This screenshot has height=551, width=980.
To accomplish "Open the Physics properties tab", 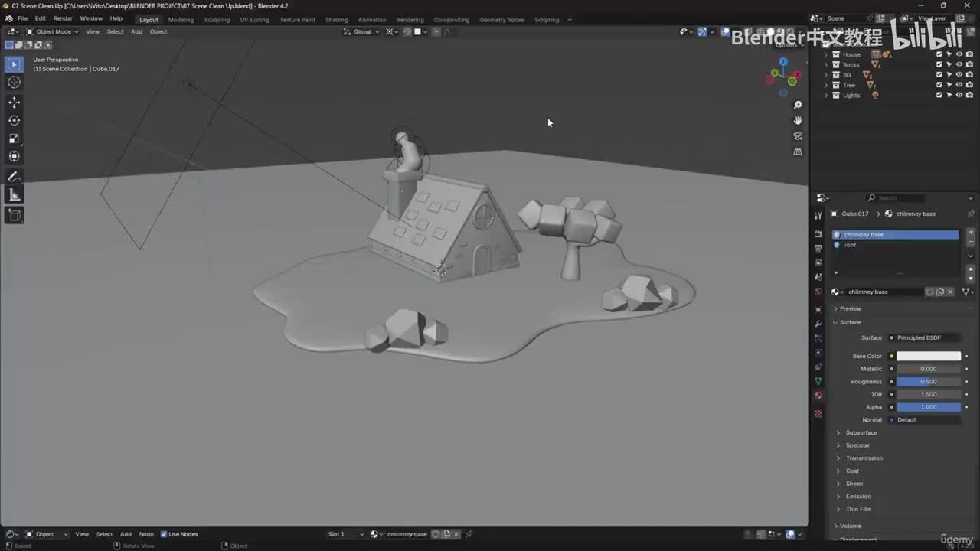I will (x=818, y=353).
